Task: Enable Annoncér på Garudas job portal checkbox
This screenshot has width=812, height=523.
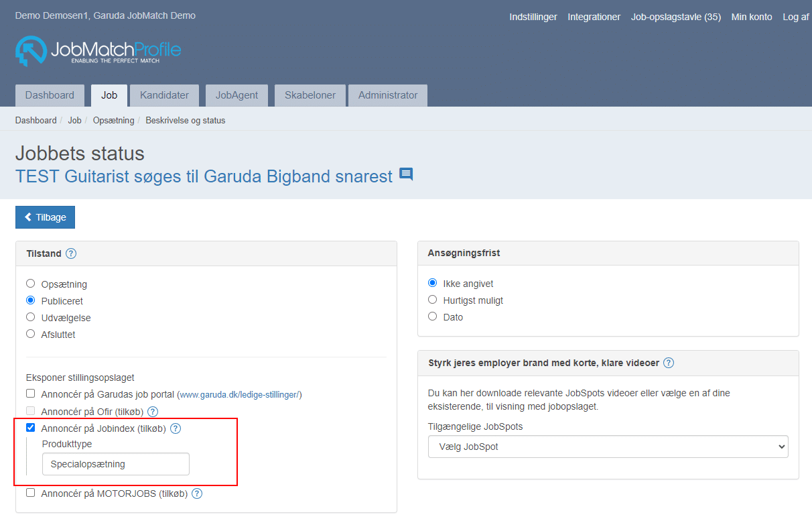Action: [x=30, y=394]
